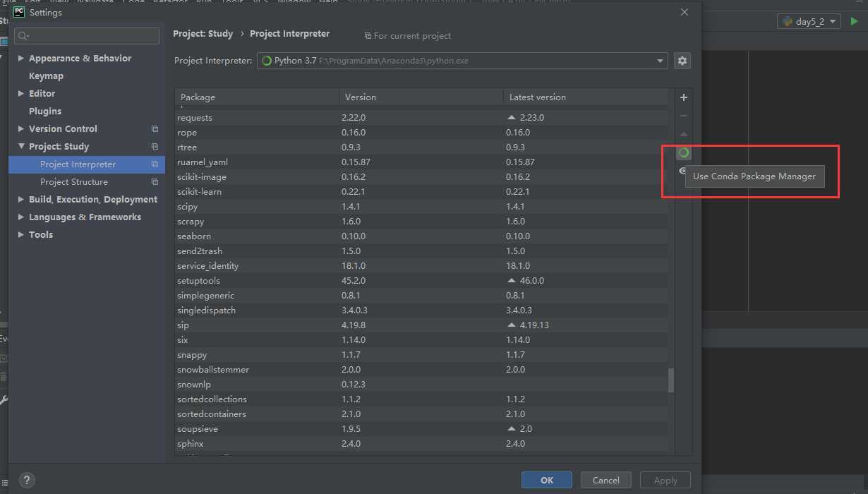Click the copy icon beside Version Control

click(155, 129)
